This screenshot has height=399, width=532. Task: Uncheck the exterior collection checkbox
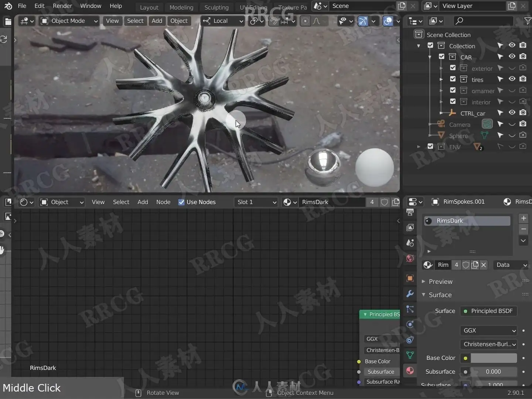pyautogui.click(x=453, y=68)
